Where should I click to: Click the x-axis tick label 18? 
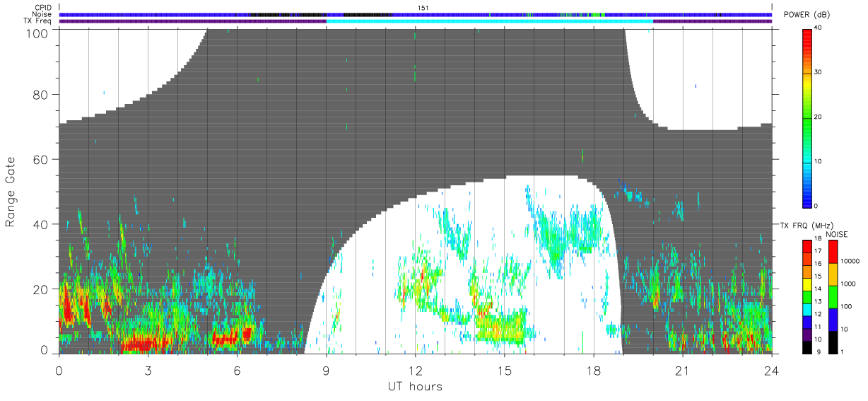point(594,370)
